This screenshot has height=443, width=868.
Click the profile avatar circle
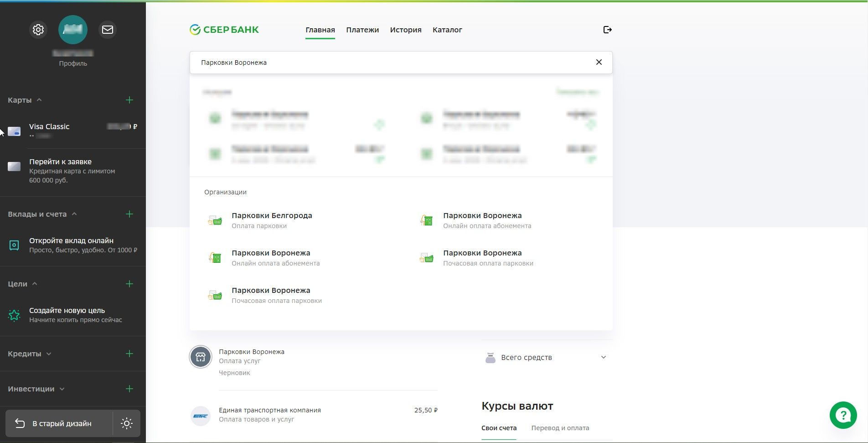pyautogui.click(x=73, y=30)
